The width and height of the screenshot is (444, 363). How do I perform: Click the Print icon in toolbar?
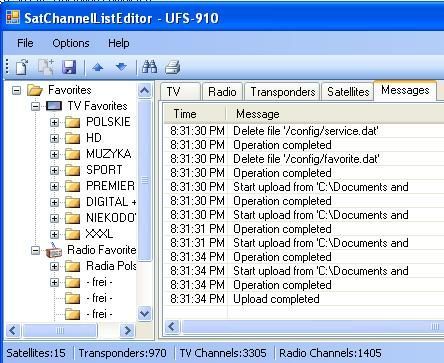(x=173, y=67)
